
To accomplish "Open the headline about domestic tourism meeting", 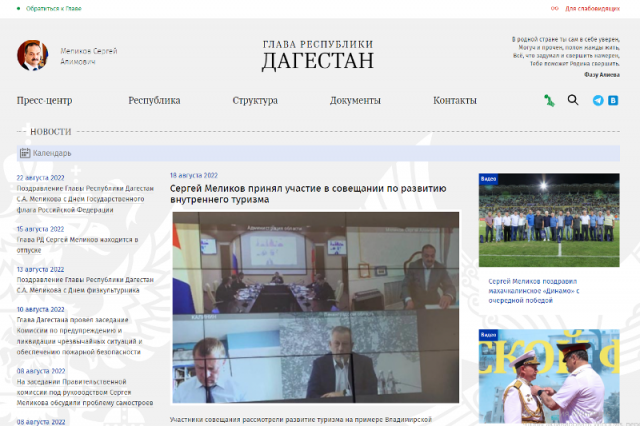I will [x=308, y=193].
